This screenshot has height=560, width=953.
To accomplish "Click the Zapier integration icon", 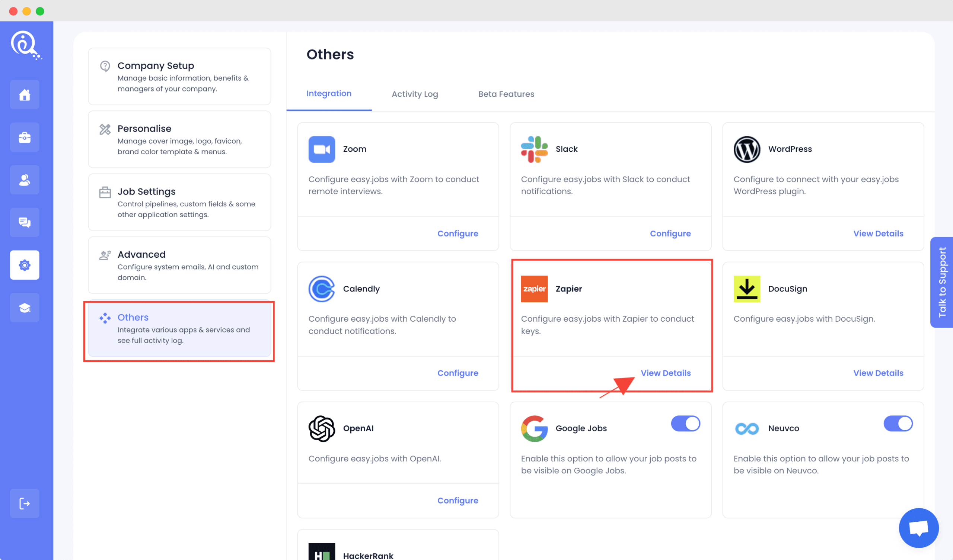I will [x=535, y=289].
